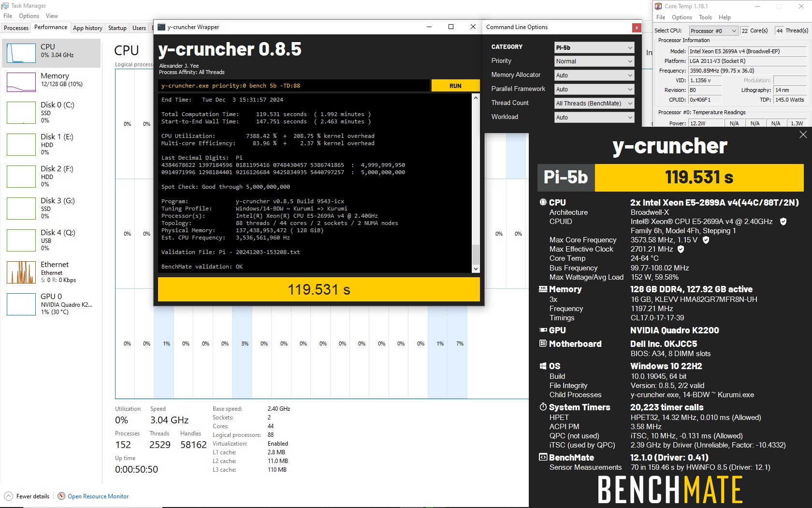Open Task Manager File menu
This screenshot has width=812, height=508.
[8, 16]
